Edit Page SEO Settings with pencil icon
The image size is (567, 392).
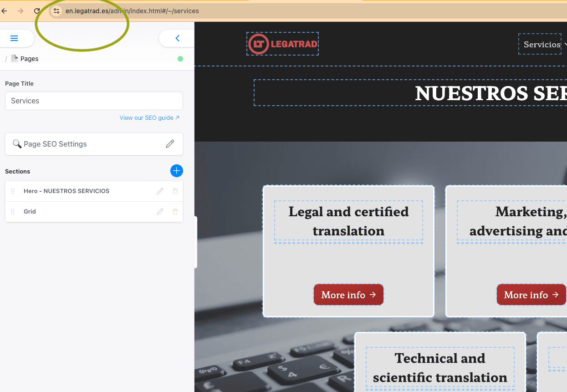click(170, 144)
